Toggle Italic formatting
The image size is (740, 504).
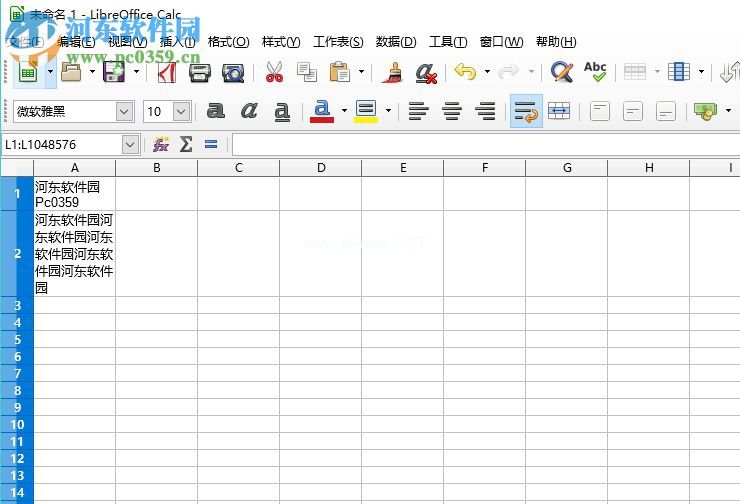[249, 111]
